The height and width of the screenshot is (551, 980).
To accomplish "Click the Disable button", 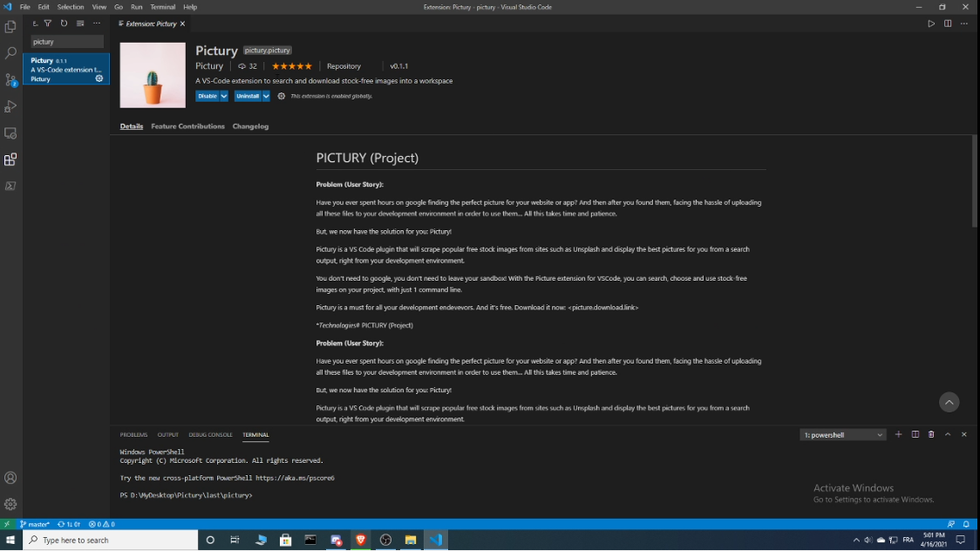I will coord(208,96).
